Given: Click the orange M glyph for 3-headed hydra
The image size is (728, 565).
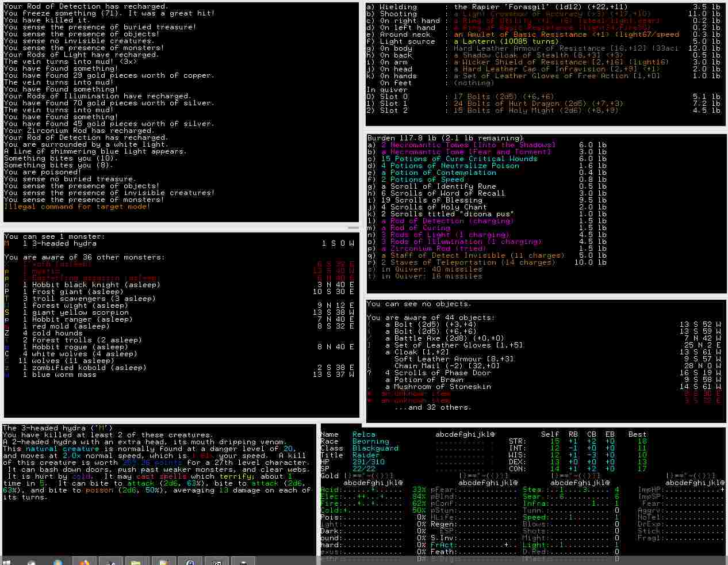Looking at the screenshot, I should (7, 243).
